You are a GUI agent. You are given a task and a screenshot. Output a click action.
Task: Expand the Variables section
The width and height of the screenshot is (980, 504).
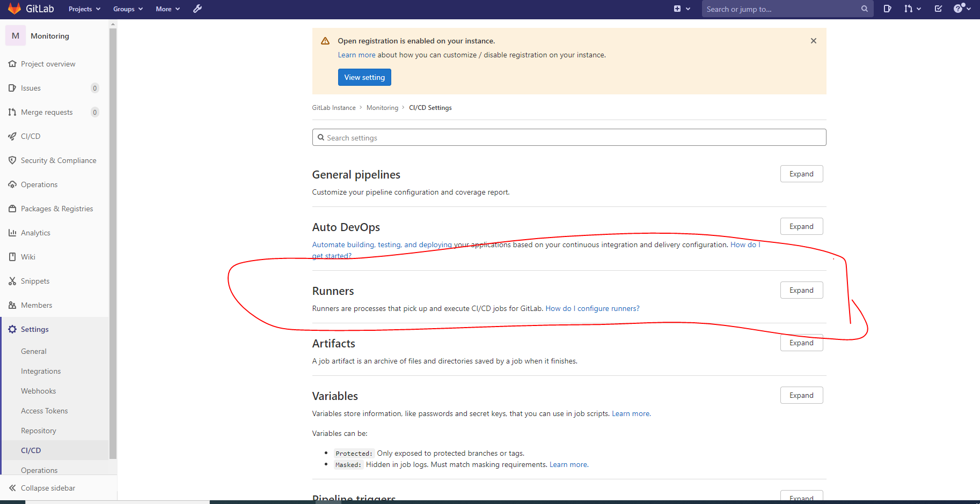[801, 395]
